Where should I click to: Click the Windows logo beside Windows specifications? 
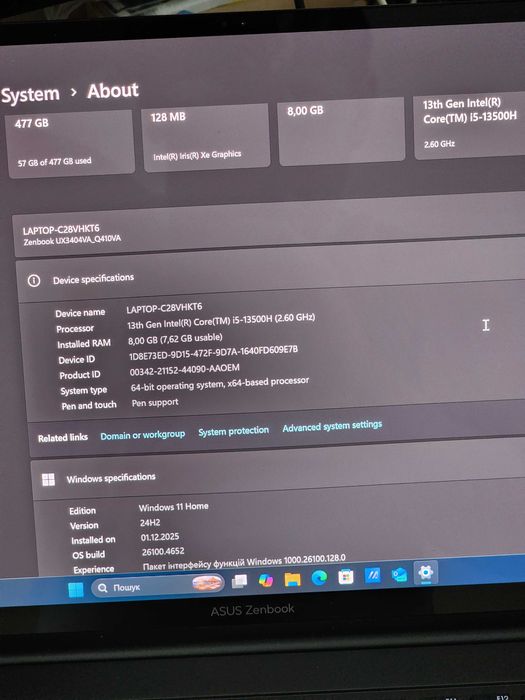pos(48,480)
